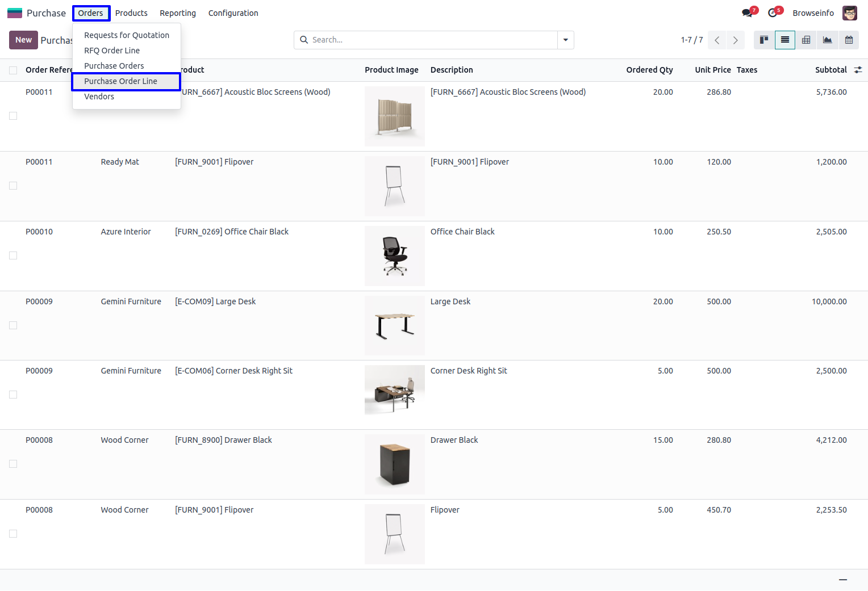This screenshot has height=591, width=868.
Task: Open the activities clock icon
Action: point(773,13)
